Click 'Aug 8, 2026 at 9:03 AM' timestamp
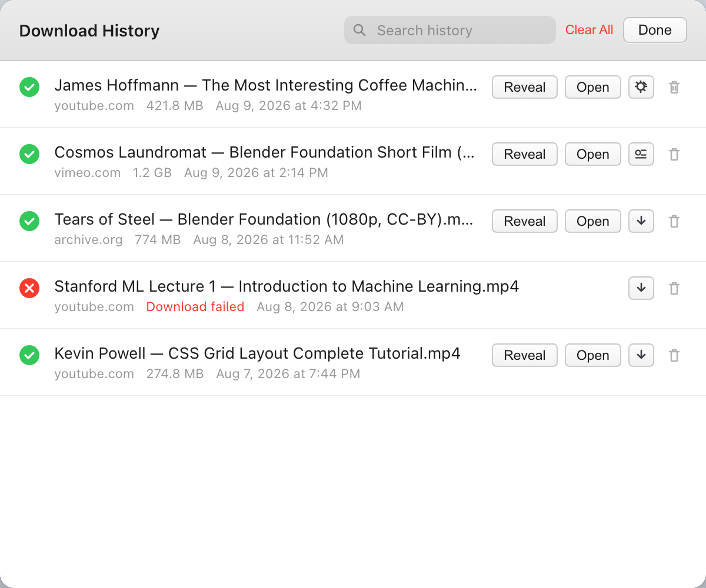The height and width of the screenshot is (588, 706). coord(330,306)
